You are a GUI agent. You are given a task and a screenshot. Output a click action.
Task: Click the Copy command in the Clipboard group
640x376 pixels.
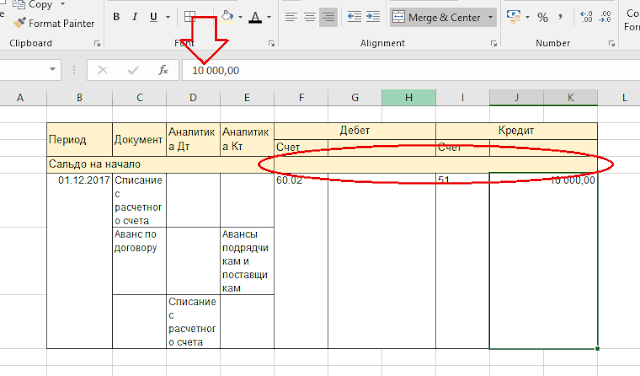33,5
